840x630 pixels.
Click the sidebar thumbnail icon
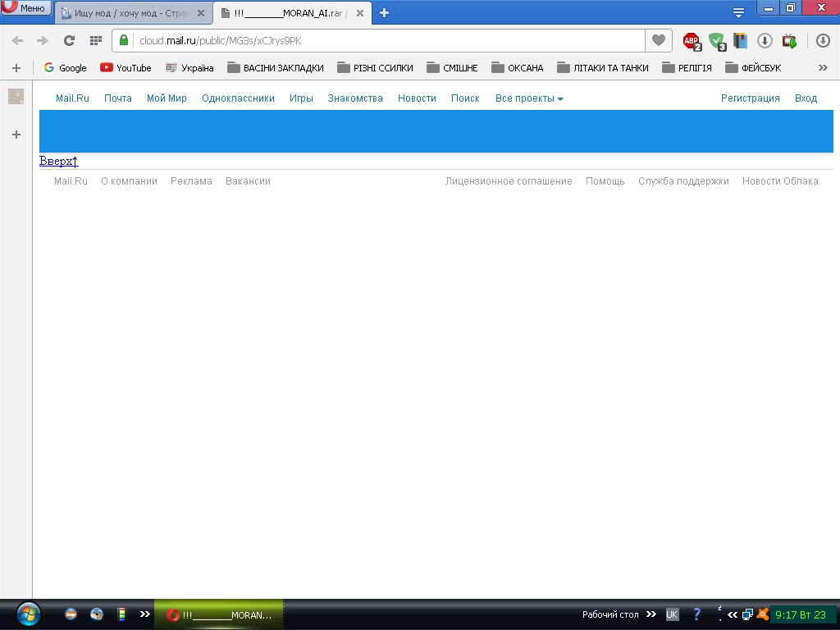[x=16, y=97]
